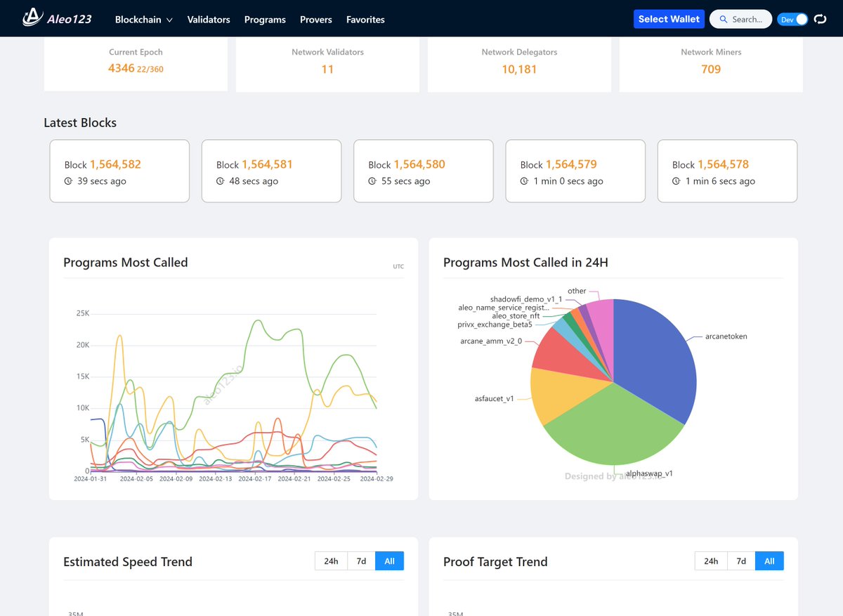Click the UTC label on the chart
Viewport: 843px width, 616px height.
coord(398,266)
